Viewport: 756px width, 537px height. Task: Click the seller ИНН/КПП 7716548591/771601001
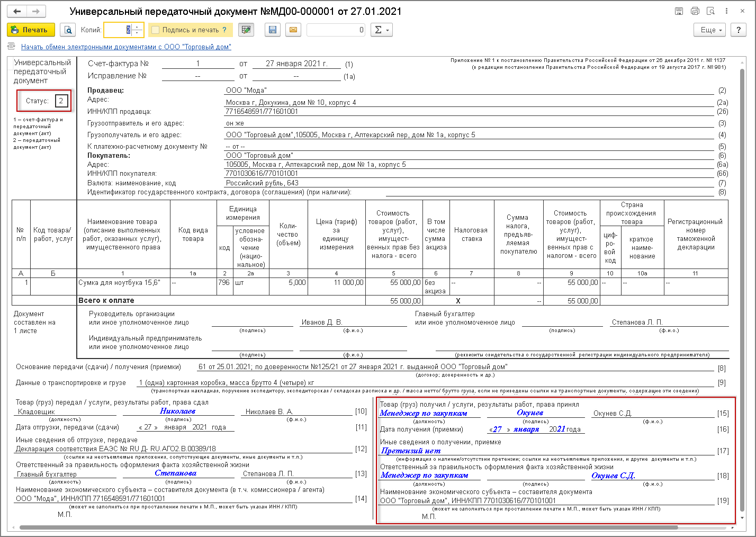click(262, 112)
